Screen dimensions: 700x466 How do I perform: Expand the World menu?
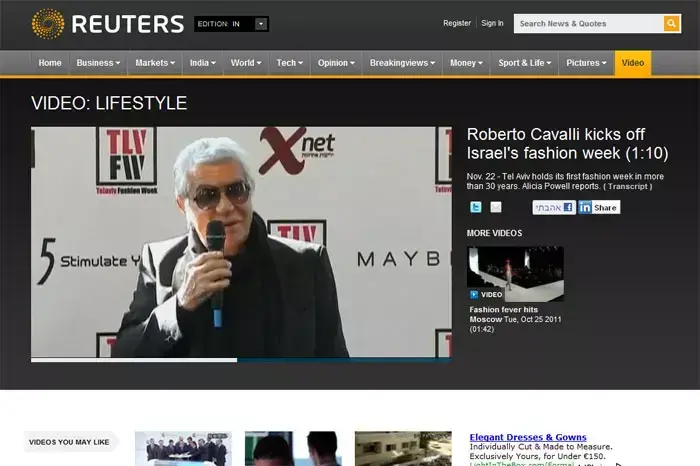[x=246, y=63]
